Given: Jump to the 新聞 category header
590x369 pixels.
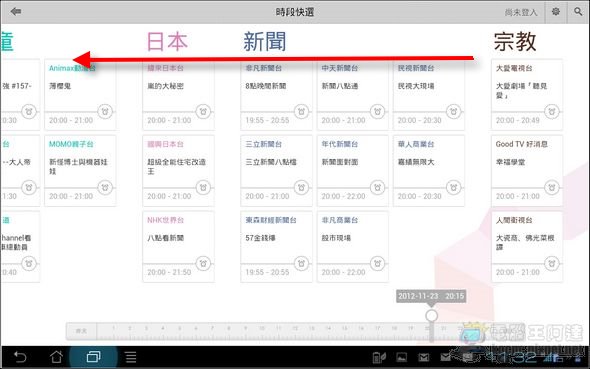Looking at the screenshot, I should [265, 41].
